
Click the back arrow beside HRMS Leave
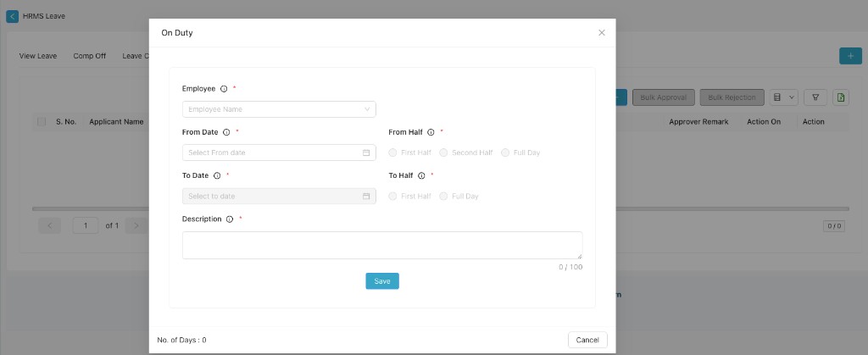click(x=12, y=17)
